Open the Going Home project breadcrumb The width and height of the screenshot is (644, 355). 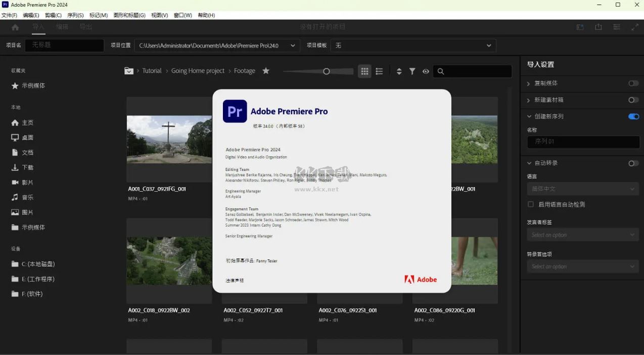tap(198, 71)
